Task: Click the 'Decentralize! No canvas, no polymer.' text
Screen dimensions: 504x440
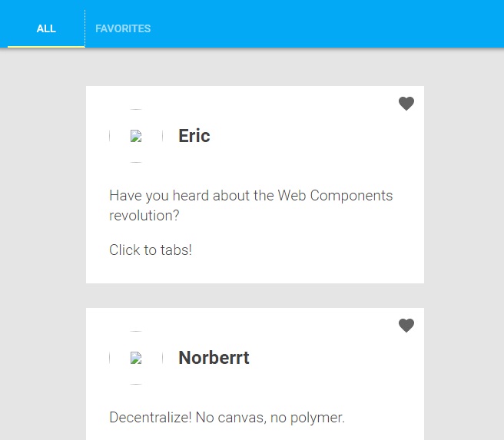Action: click(227, 418)
